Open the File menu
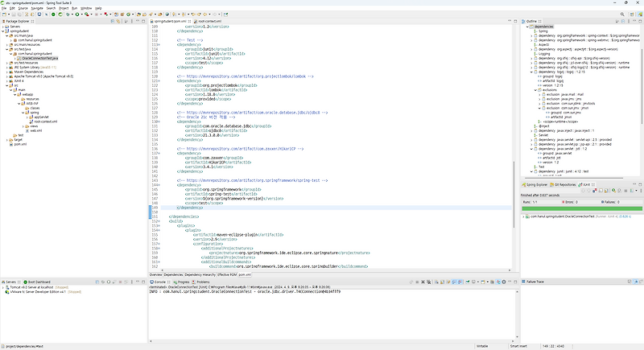This screenshot has width=644, height=350. 4,8
